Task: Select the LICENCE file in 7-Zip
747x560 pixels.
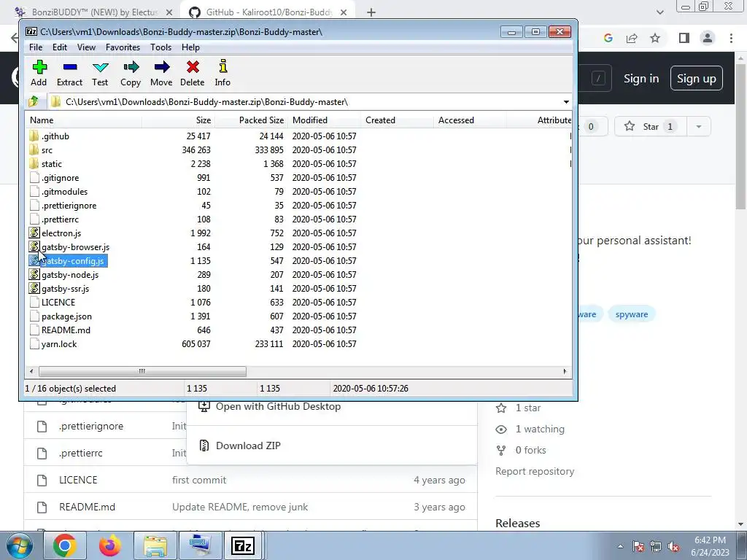Action: point(58,303)
